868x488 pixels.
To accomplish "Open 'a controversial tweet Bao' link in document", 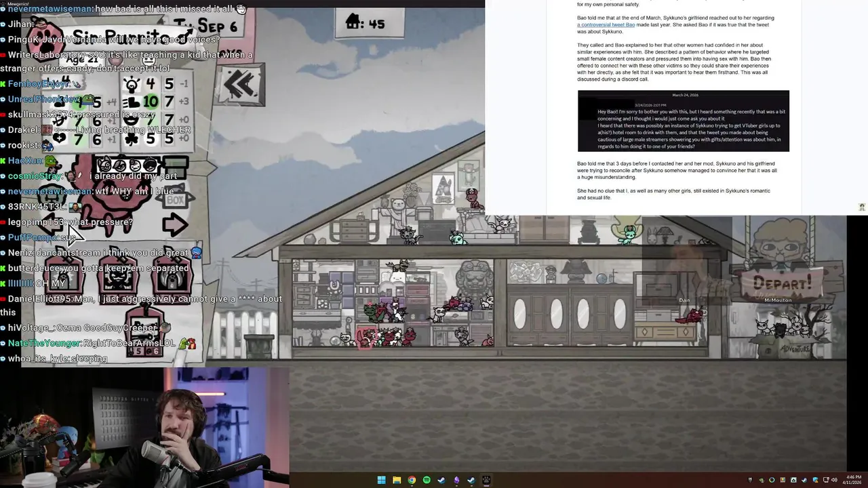I will click(606, 24).
